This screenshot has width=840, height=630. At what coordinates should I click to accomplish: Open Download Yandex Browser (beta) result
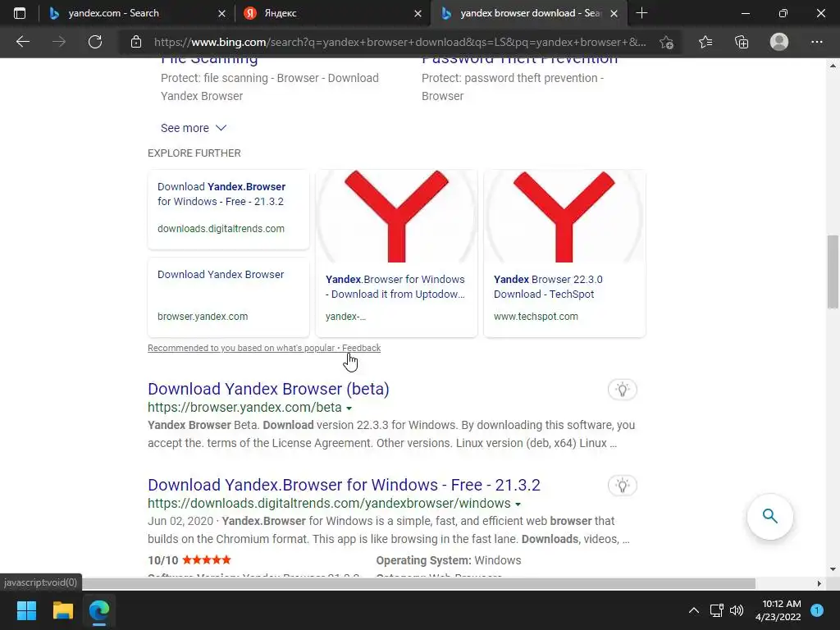tap(268, 389)
